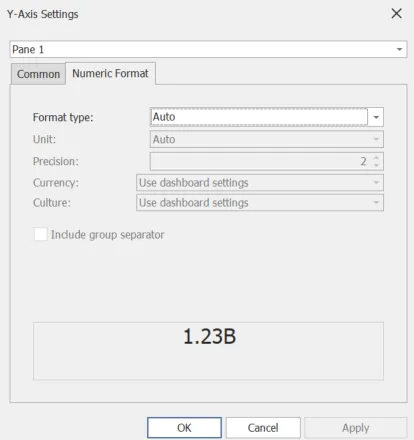Open the Currency dropdown

pos(260,183)
